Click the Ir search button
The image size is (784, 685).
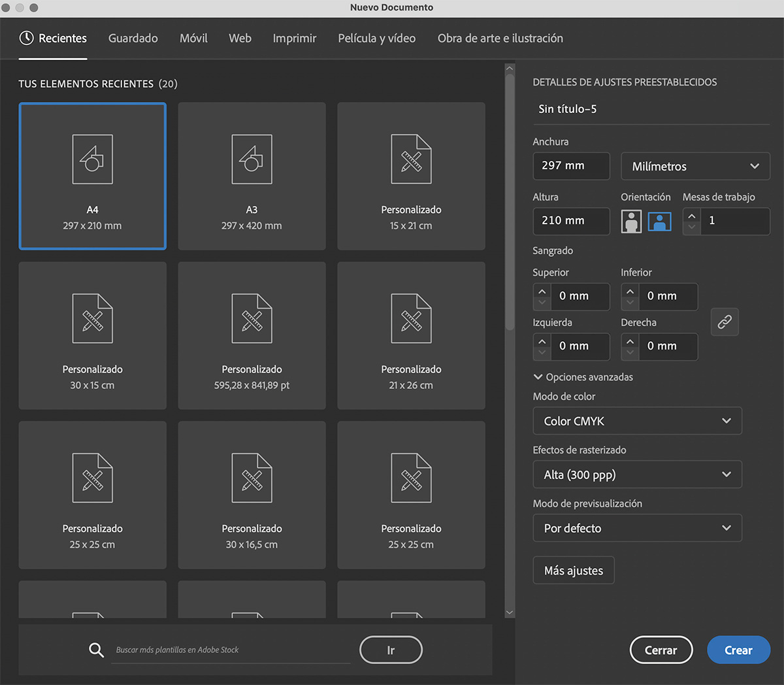pos(391,650)
